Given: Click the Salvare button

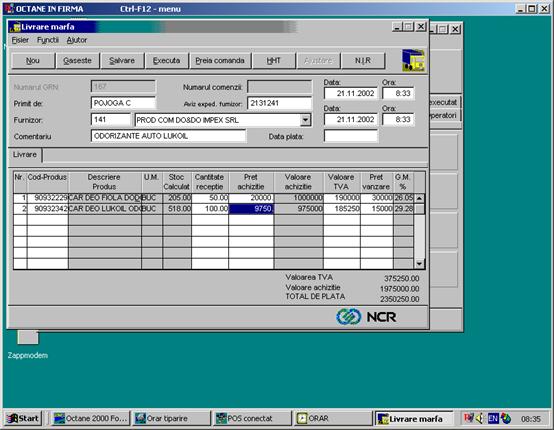Looking at the screenshot, I should coord(122,61).
